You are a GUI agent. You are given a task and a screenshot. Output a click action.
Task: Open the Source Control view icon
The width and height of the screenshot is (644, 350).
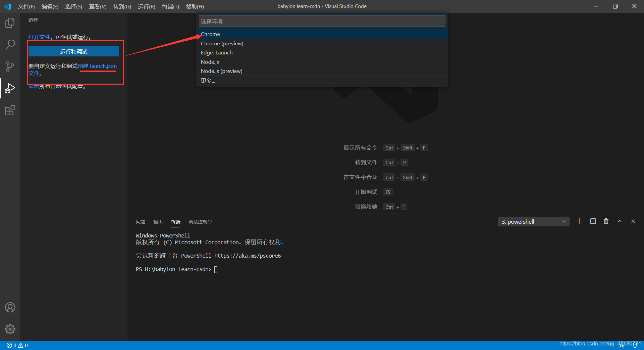pos(10,66)
